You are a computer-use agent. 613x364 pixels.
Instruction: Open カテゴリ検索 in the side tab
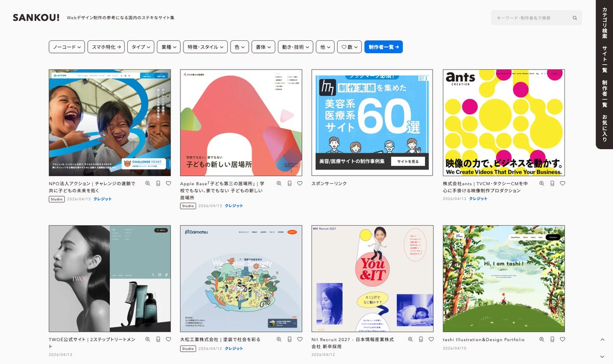point(605,23)
